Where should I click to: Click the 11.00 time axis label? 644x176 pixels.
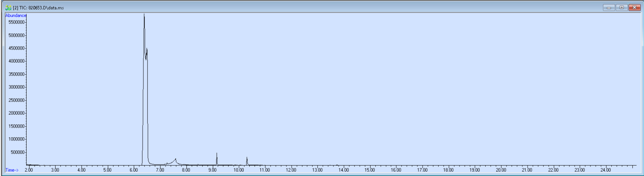click(265, 170)
